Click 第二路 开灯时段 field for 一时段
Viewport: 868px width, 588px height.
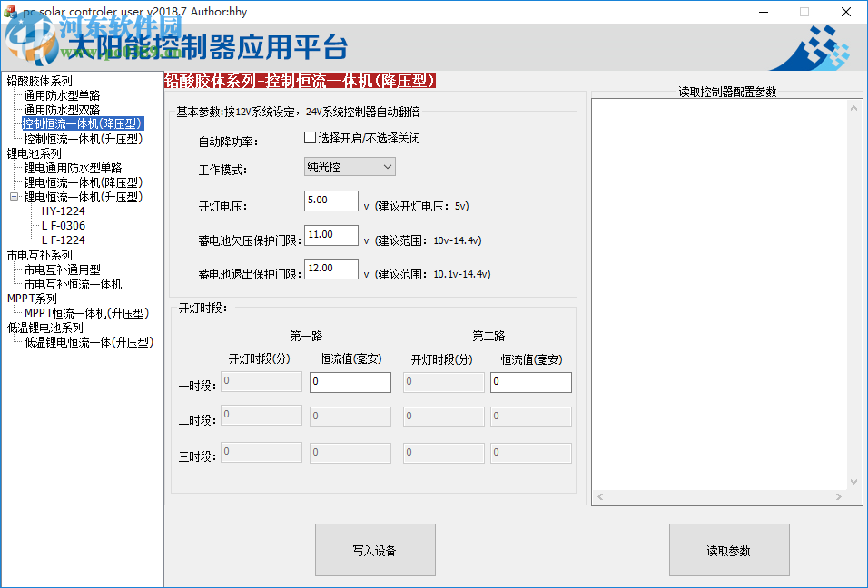point(443,382)
